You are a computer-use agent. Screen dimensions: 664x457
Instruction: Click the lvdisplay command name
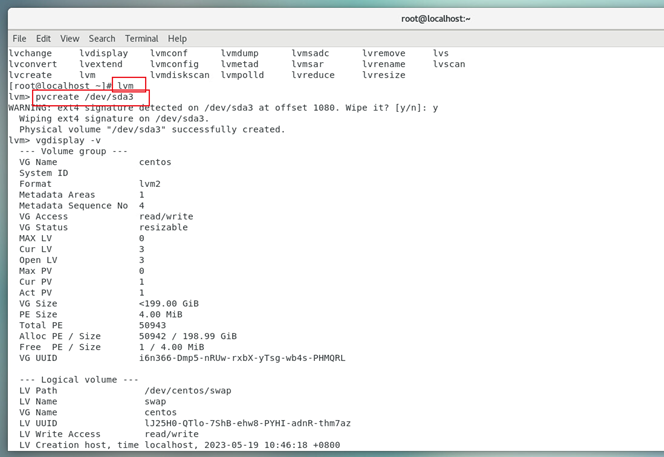tap(104, 53)
